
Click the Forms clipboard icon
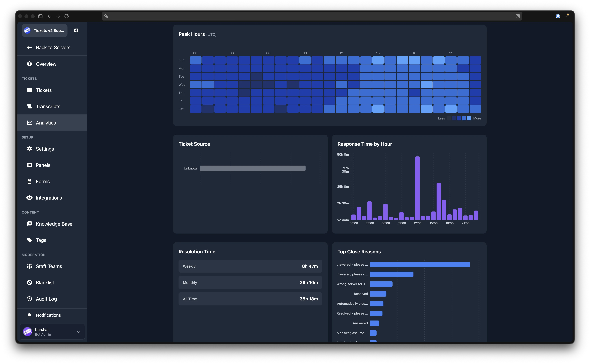coord(29,181)
